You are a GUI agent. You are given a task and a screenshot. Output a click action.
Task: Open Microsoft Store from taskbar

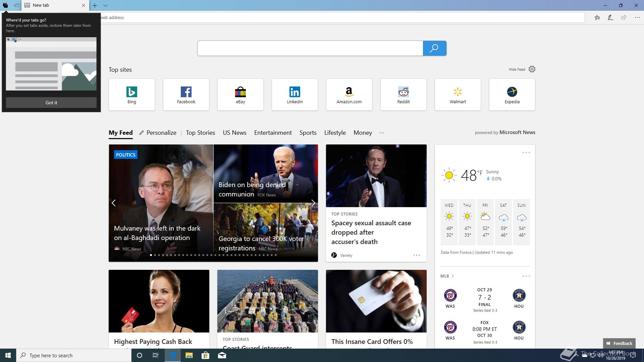[205, 355]
